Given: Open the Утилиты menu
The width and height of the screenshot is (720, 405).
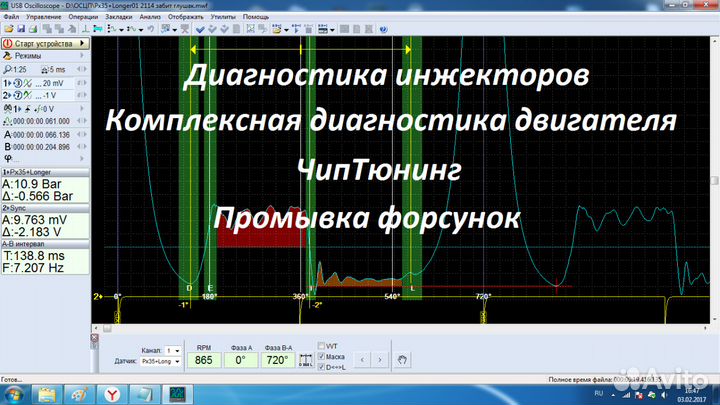Looking at the screenshot, I should pyautogui.click(x=223, y=17).
